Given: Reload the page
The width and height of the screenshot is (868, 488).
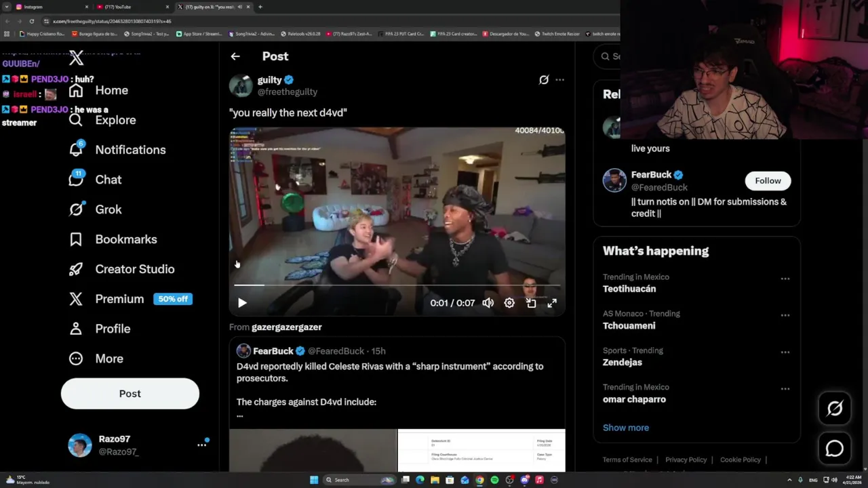Looking at the screenshot, I should click(x=31, y=21).
